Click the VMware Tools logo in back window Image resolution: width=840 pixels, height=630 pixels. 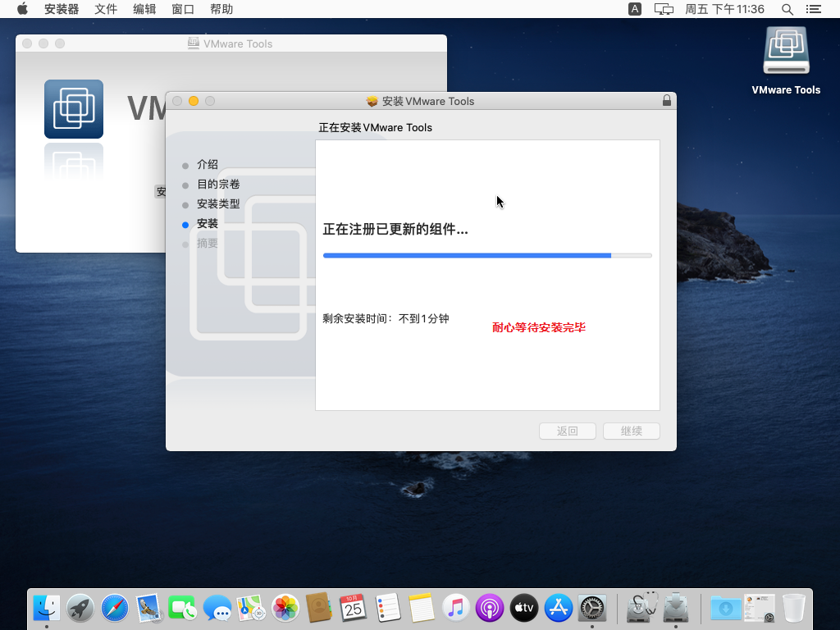click(x=74, y=109)
